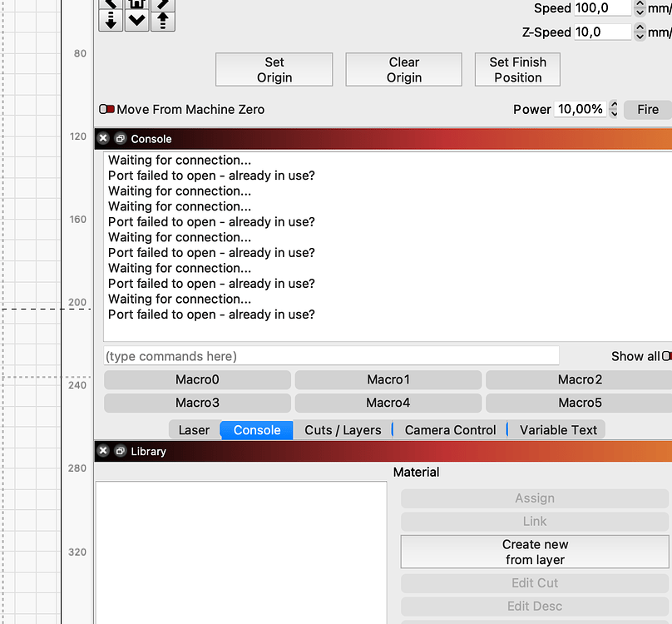Screen dimensions: 672x624
Task: Click the Home icon to home the laser
Action: [135, 4]
